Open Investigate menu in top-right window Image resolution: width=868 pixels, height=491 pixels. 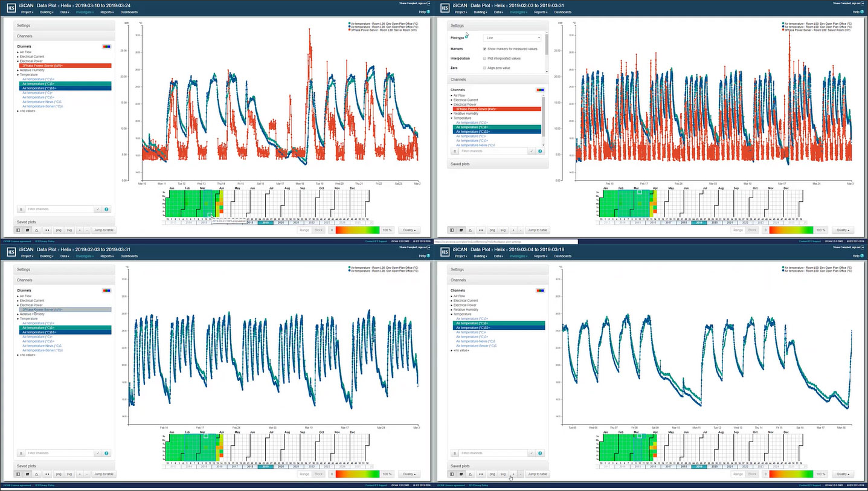pos(519,12)
